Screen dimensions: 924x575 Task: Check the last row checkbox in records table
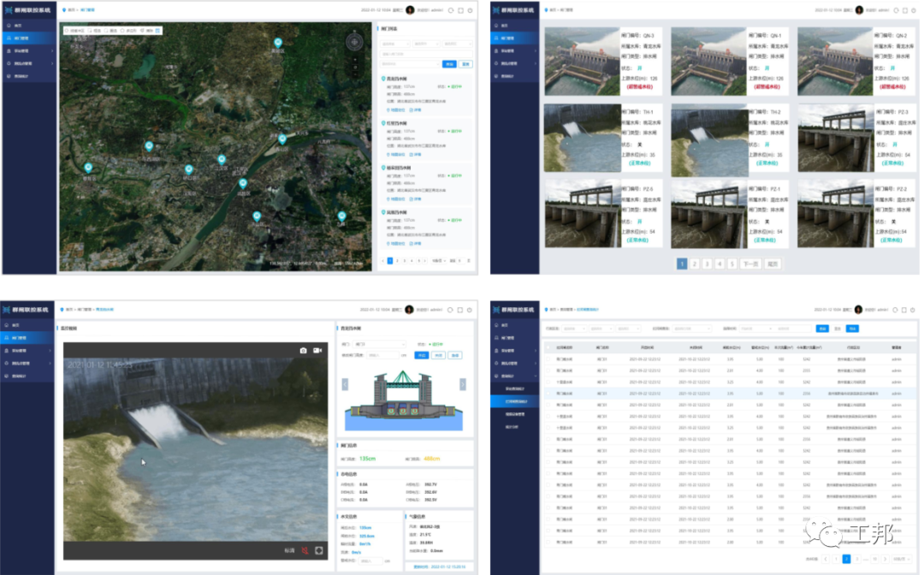548,542
